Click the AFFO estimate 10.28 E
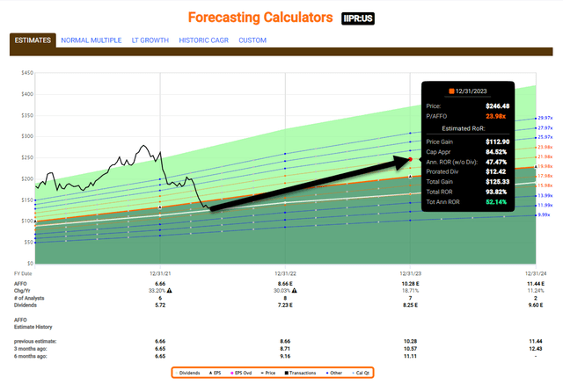Viewport: 563px width, 392px height. click(411, 284)
